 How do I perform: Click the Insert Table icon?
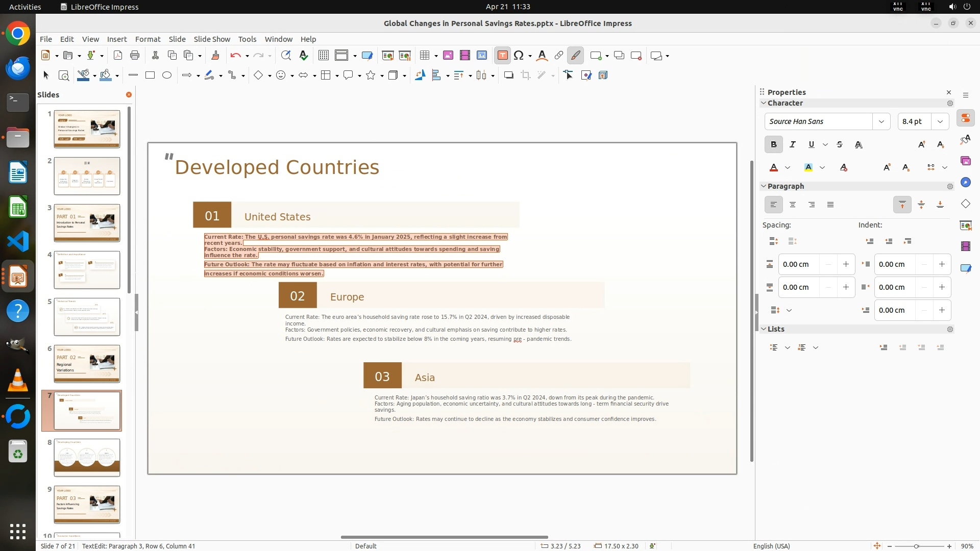[x=425, y=56]
